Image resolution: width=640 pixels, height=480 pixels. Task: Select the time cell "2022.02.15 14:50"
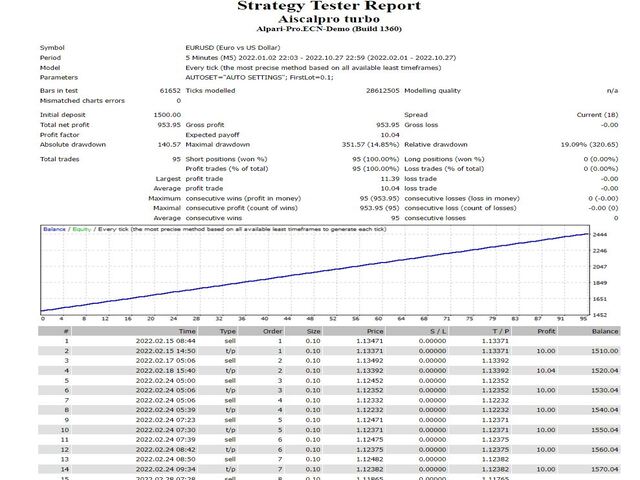tap(165, 351)
